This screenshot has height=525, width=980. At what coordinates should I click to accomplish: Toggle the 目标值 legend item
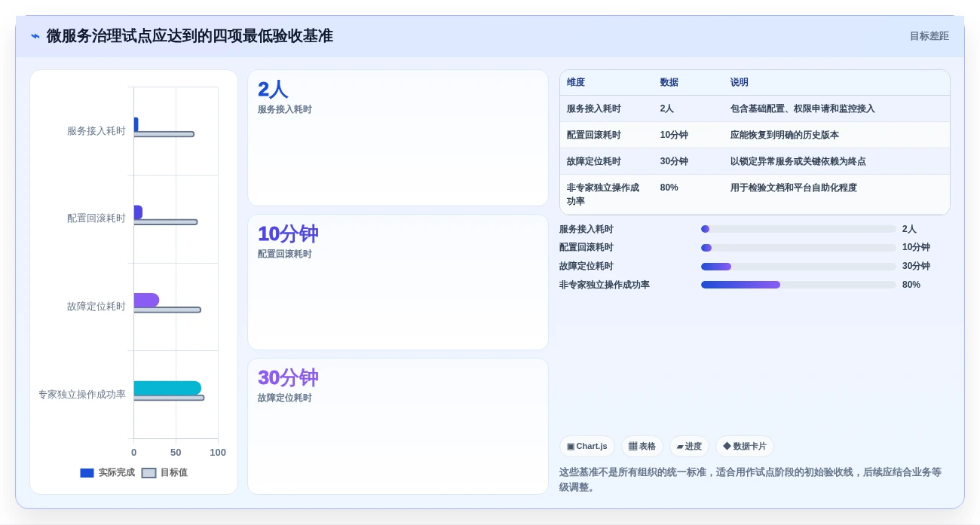click(164, 473)
